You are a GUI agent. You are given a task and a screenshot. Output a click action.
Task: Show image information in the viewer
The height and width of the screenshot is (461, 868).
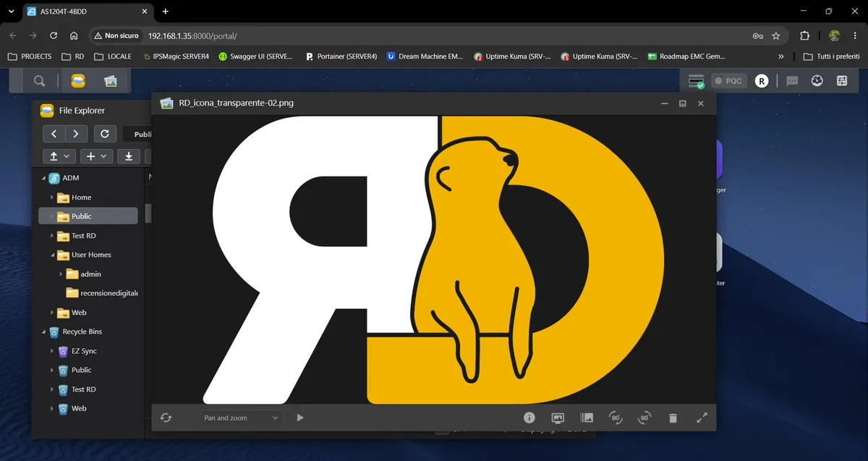click(529, 418)
